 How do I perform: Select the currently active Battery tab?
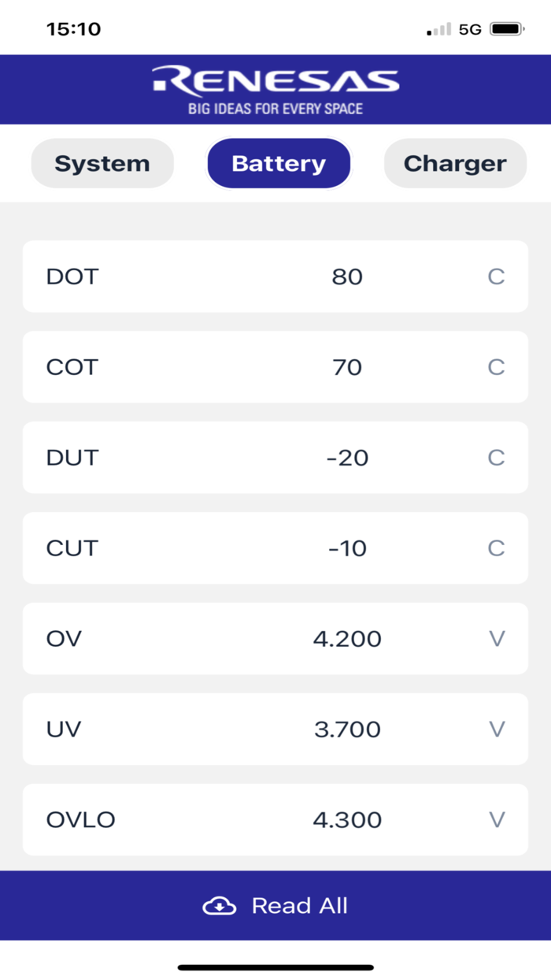[279, 163]
